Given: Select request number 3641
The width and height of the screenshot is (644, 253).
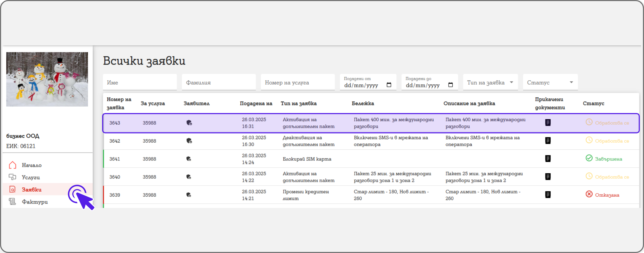Looking at the screenshot, I should pos(115,159).
